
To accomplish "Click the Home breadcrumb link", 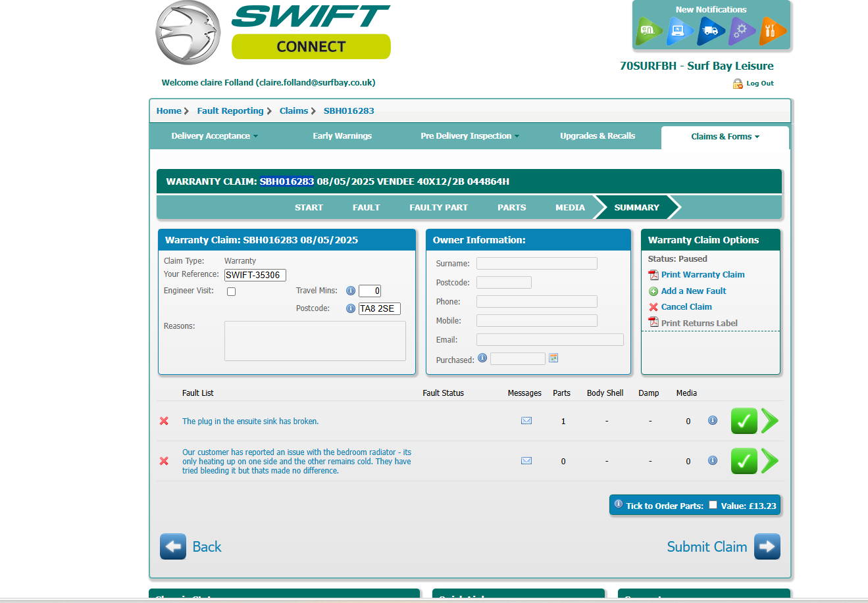I will [x=169, y=111].
